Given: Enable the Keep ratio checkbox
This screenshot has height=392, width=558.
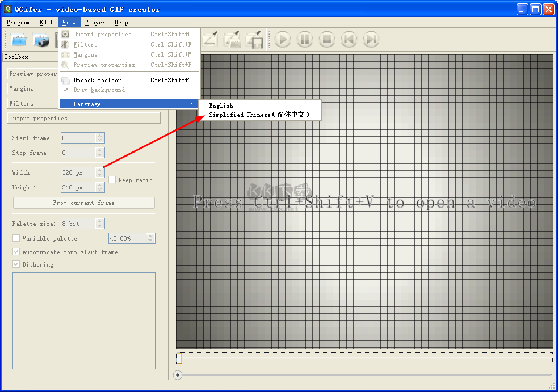Looking at the screenshot, I should [x=112, y=180].
